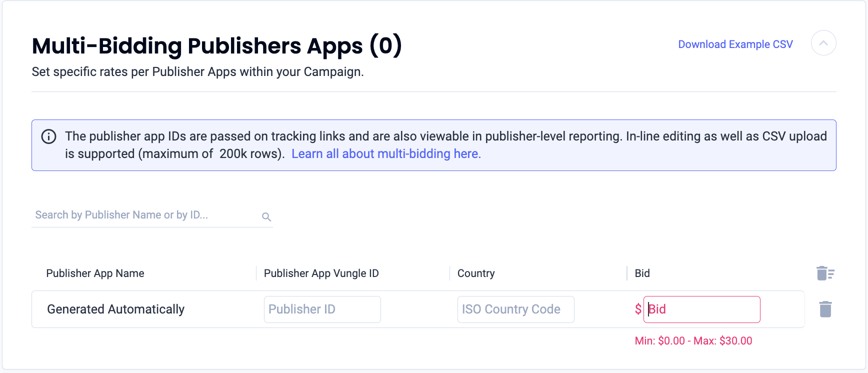868x373 pixels.
Task: Click the Publisher App Vungle ID column header
Action: pos(321,273)
